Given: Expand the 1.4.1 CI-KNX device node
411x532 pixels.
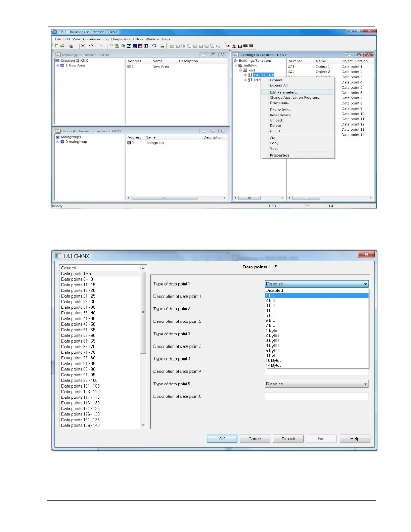Looking at the screenshot, I should tap(245, 75).
